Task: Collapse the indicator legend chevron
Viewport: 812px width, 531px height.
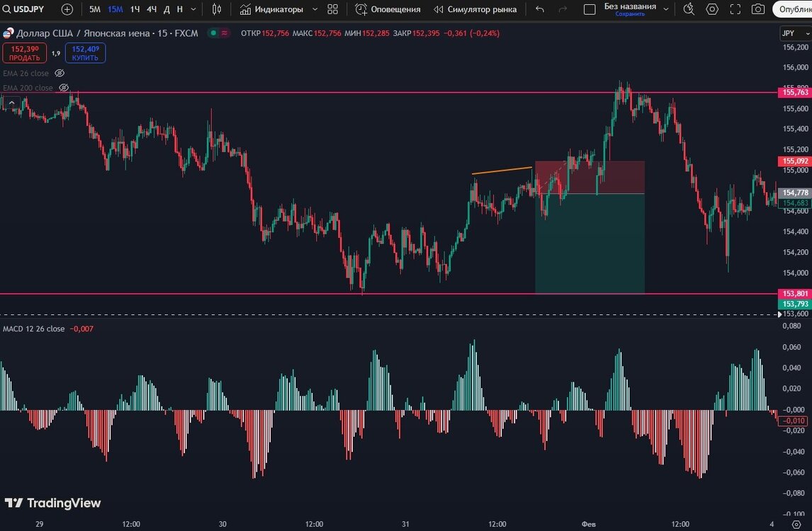Action: click(12, 103)
